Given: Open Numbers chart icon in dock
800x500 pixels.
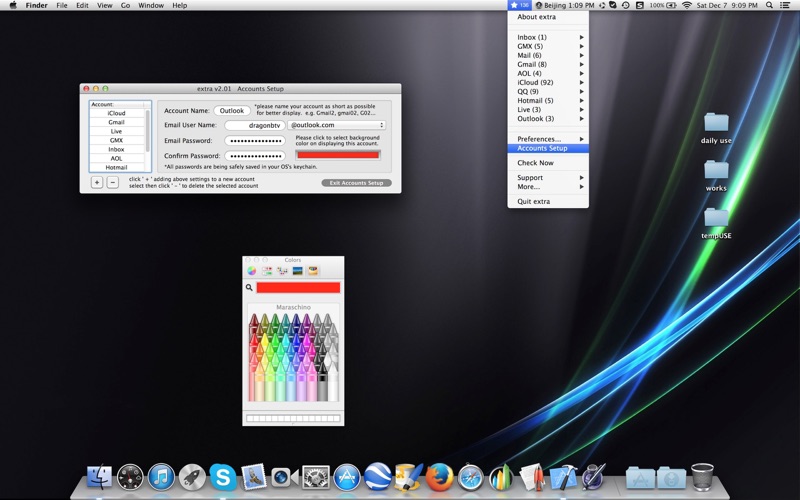Looking at the screenshot, I should pos(501,478).
